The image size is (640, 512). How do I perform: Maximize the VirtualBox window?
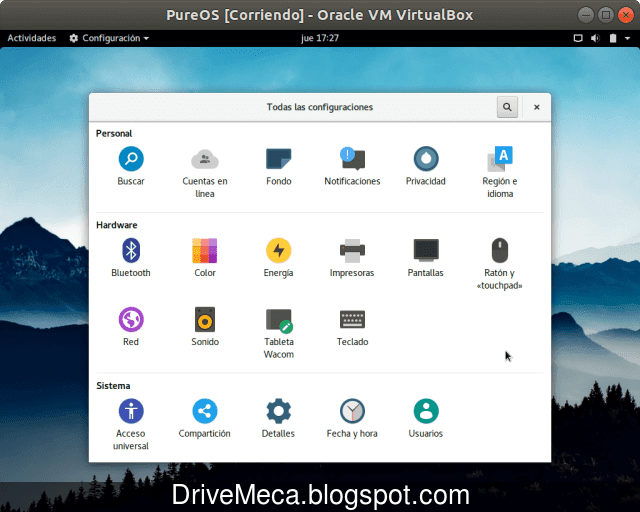(606, 15)
